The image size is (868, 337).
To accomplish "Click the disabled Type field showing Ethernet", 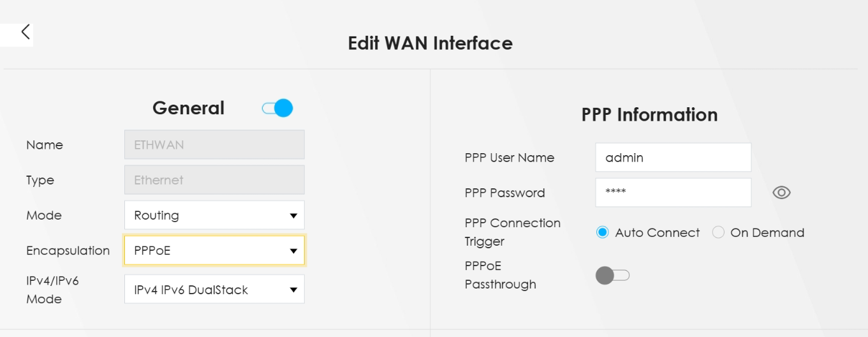I will (x=214, y=180).
